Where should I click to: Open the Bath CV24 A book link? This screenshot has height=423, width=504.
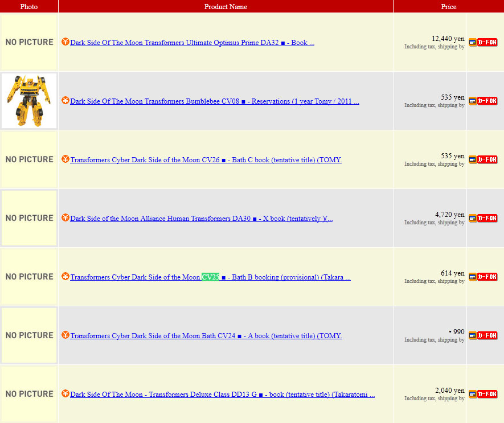click(206, 336)
